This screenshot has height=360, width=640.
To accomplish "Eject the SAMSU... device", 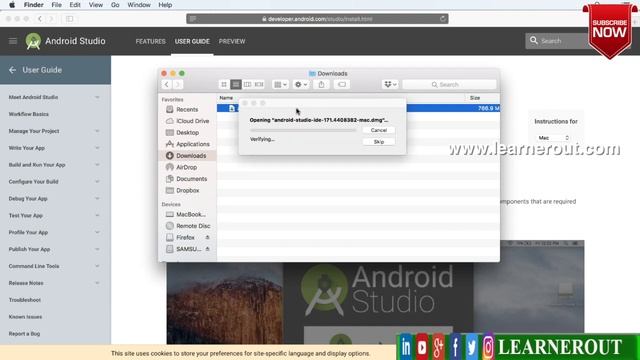I will (207, 249).
